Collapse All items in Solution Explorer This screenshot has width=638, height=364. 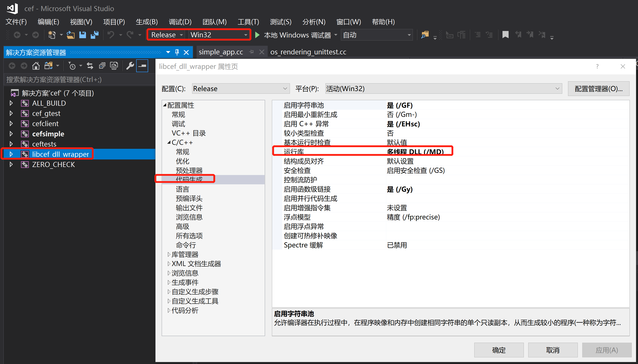[102, 66]
